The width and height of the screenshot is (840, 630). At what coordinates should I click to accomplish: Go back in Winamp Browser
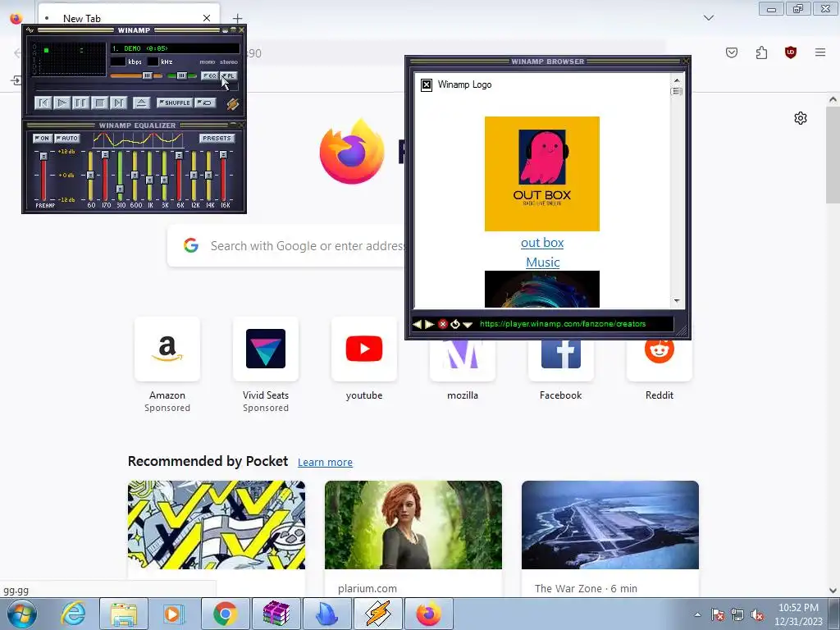(x=418, y=324)
